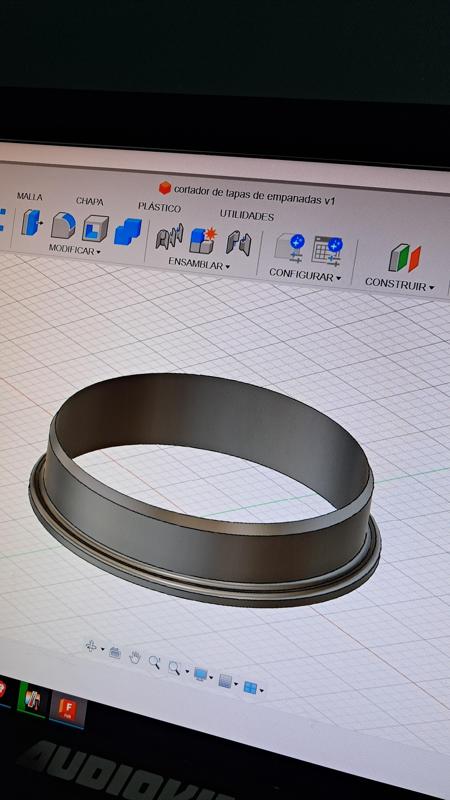Open Display Settings dropdown arrow
This screenshot has height=800, width=450.
(x=211, y=678)
